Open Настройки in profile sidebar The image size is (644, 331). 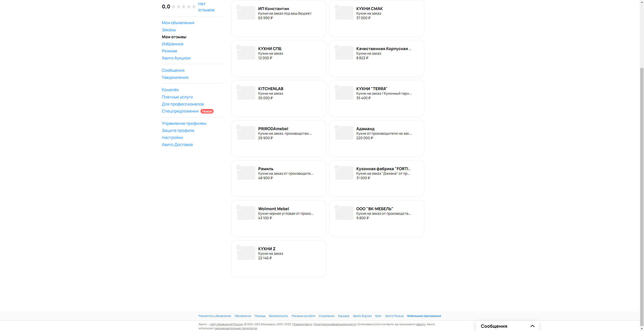coord(172,137)
